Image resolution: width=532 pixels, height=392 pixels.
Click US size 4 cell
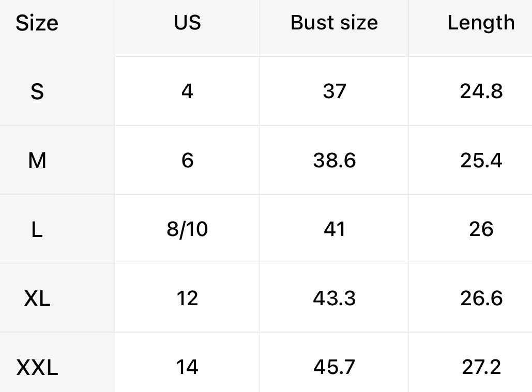[x=187, y=91]
